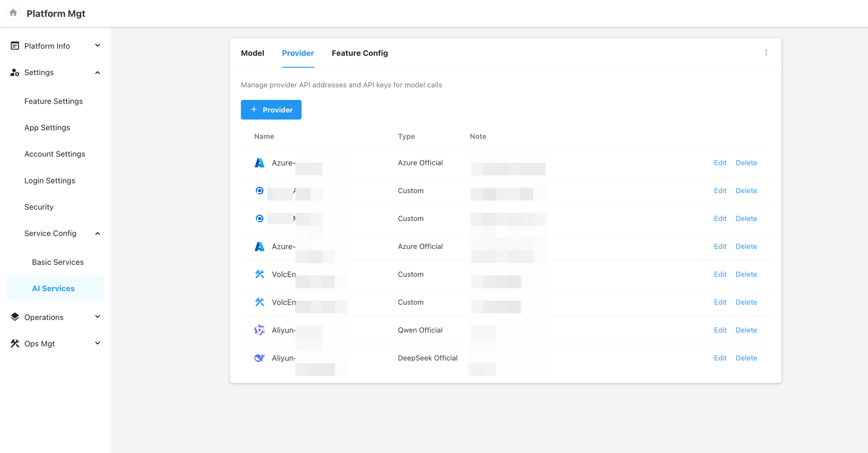Open the three-dot more options menu
Viewport: 868px width, 453px height.
click(x=766, y=53)
